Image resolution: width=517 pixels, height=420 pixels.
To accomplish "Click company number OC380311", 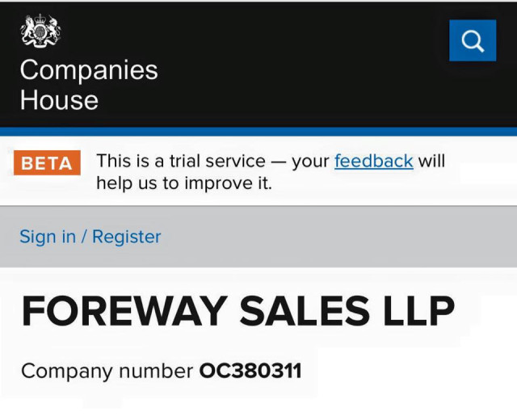I will click(x=250, y=372).
